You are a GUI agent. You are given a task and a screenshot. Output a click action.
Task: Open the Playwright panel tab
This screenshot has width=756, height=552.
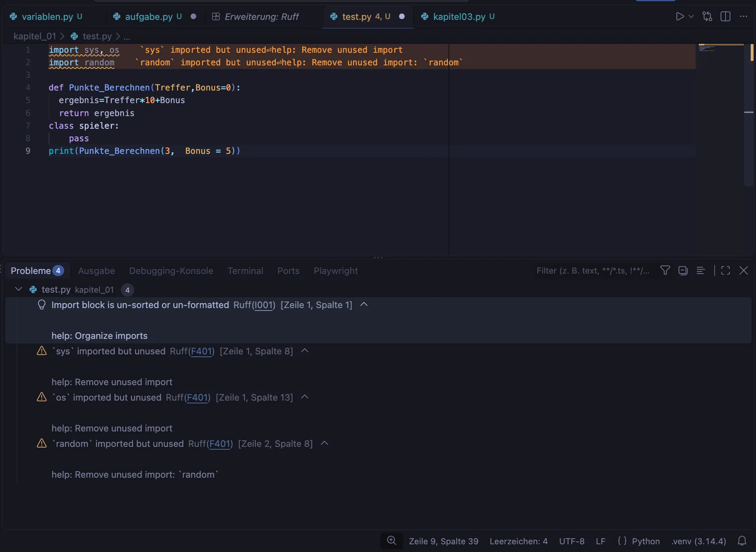click(x=336, y=271)
